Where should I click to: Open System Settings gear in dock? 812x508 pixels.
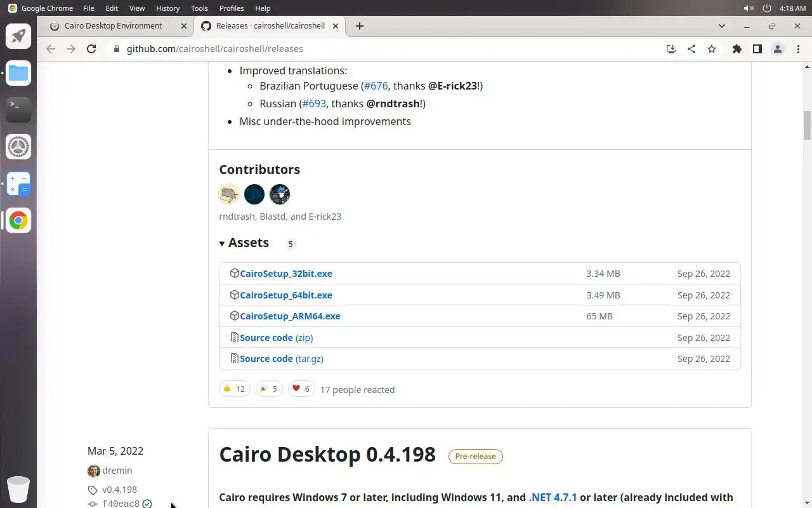coord(18,147)
